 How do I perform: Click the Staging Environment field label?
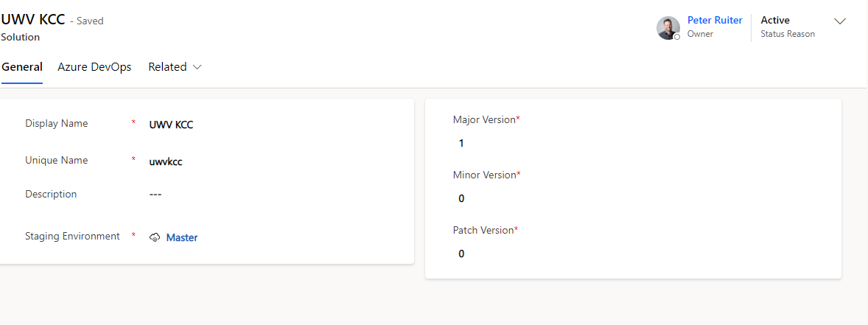(x=72, y=236)
